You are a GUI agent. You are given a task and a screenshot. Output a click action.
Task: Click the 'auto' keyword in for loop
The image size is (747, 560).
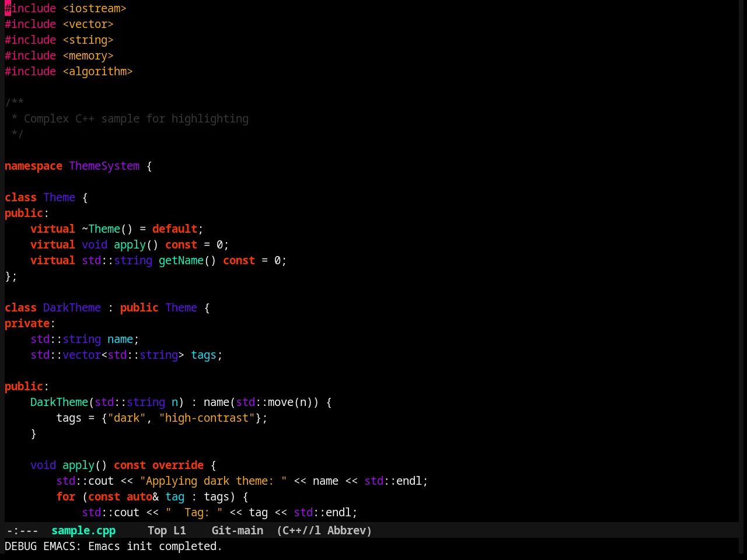pyautogui.click(x=139, y=496)
